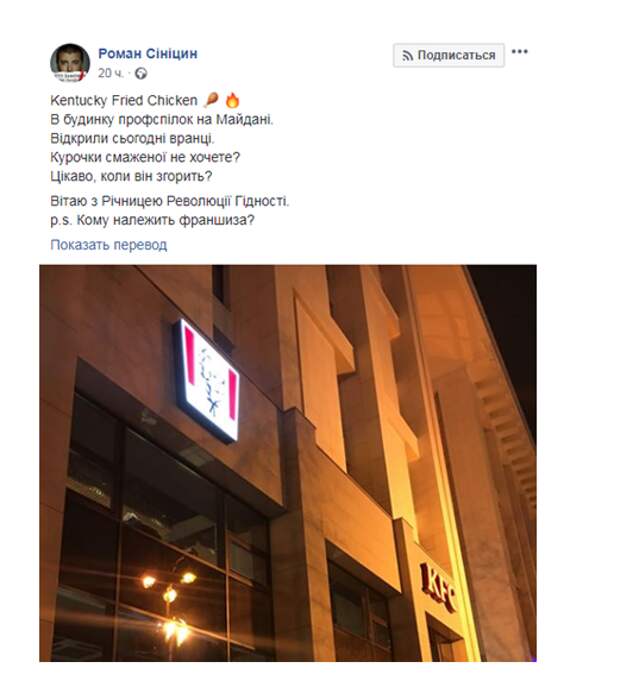Click the globe public-audience icon
Image resolution: width=620 pixels, height=687 pixels.
[x=141, y=73]
